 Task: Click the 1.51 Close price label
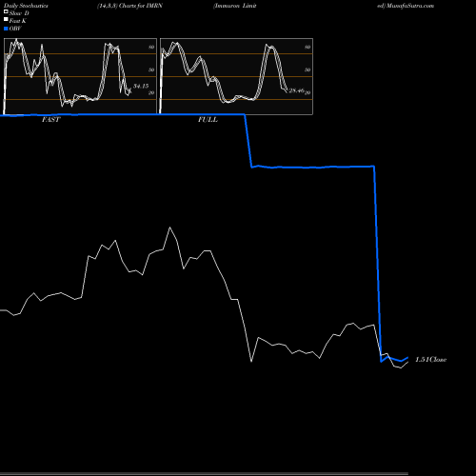pos(430,360)
